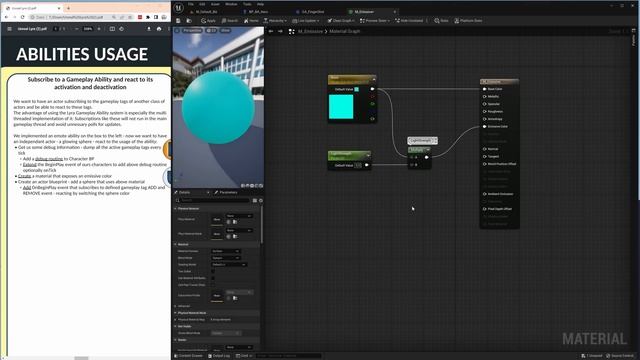
Task: Open the Live Update dropdown
Action: point(306,20)
